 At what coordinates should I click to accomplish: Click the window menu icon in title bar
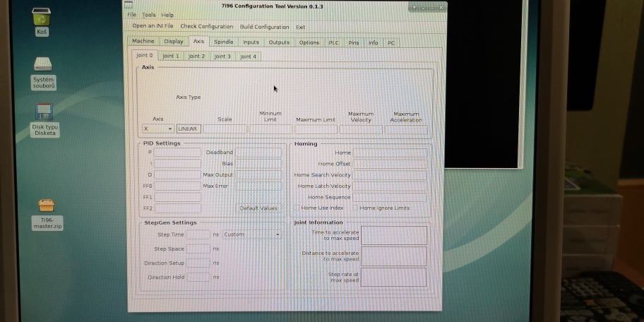pos(129,6)
